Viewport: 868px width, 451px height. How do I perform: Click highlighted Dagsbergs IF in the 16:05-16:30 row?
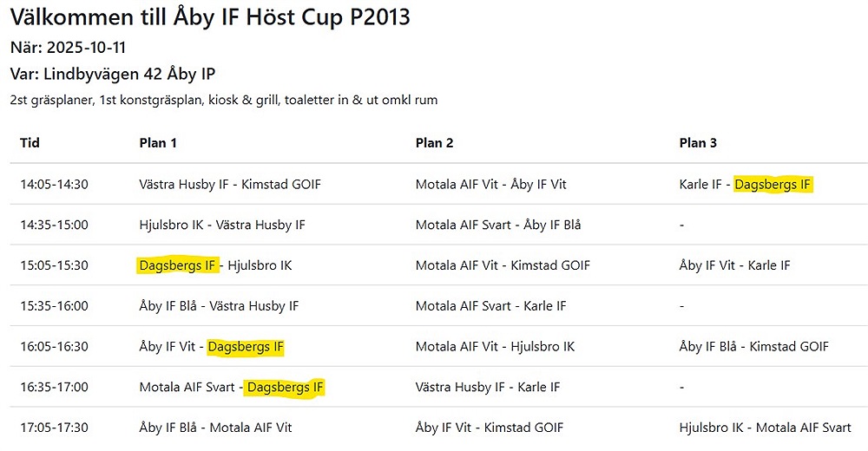[x=246, y=347]
